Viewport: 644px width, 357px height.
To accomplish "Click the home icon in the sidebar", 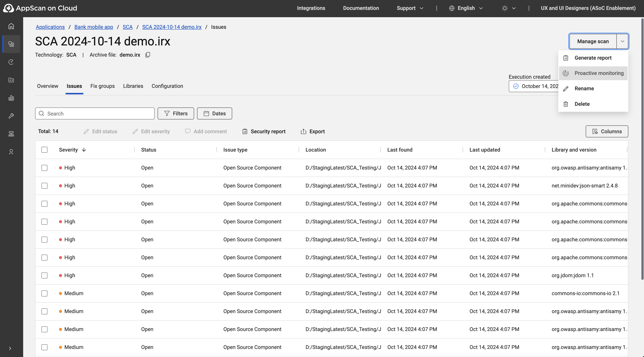I will tap(11, 26).
